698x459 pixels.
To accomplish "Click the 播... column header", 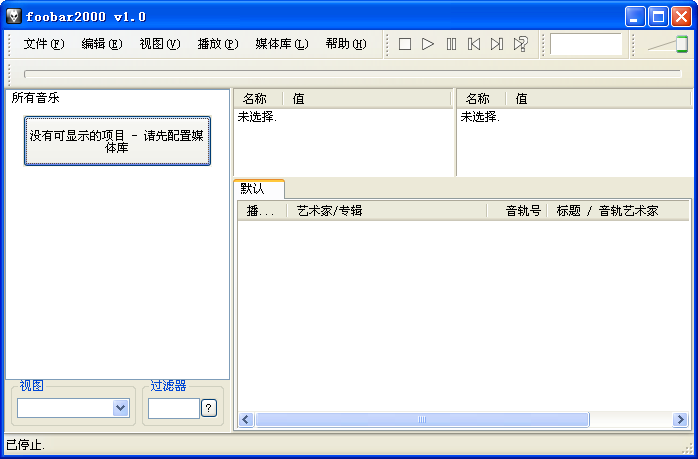I will tap(262, 211).
